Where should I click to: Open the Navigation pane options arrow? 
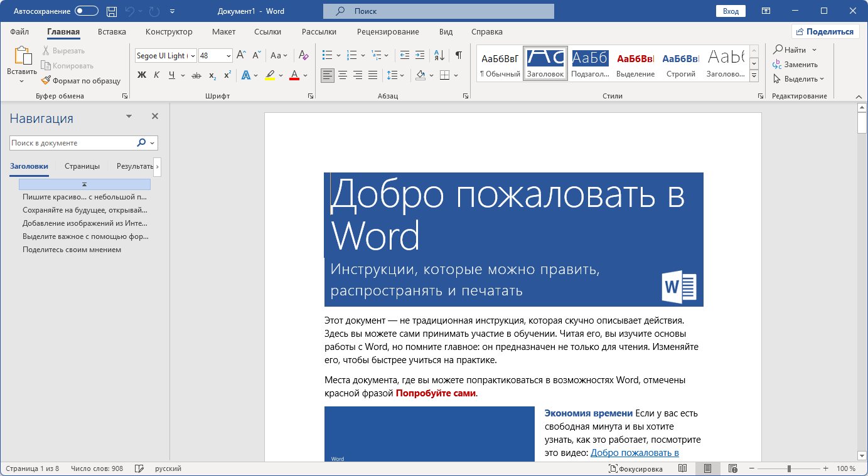coord(129,117)
